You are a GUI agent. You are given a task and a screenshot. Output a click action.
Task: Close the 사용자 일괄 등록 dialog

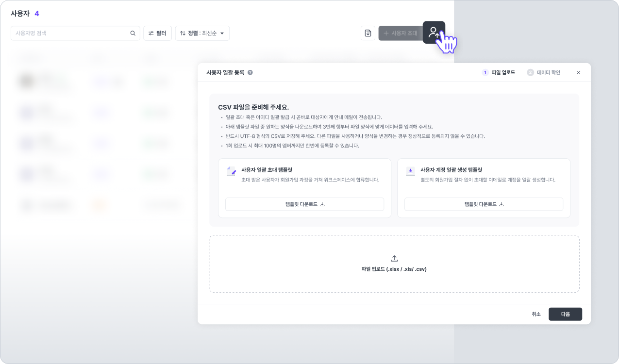578,72
